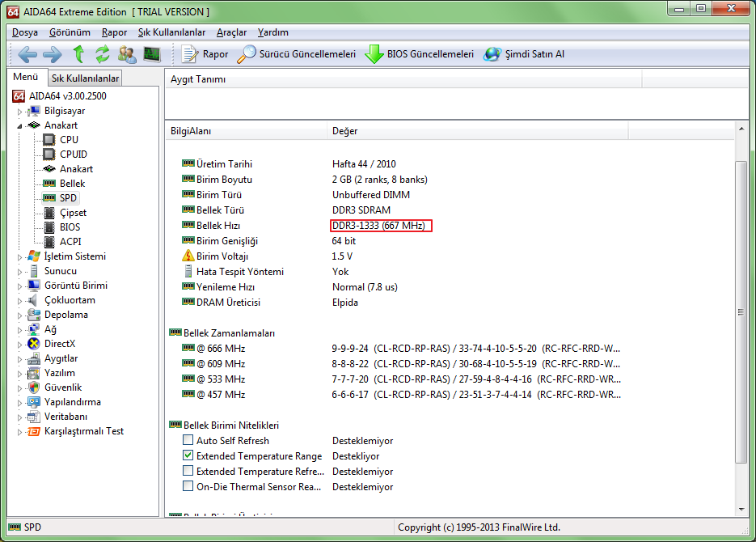Click the Menü tab
This screenshot has width=756, height=542.
click(x=26, y=77)
